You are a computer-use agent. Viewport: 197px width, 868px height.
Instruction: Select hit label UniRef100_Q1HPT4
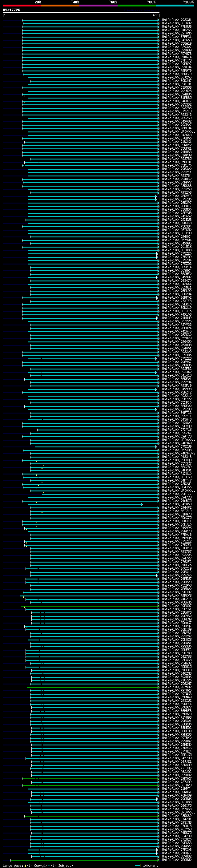176,789
